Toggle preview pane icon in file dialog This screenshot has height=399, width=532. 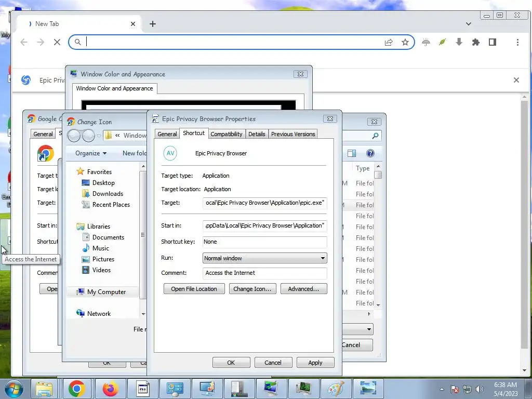coord(352,153)
